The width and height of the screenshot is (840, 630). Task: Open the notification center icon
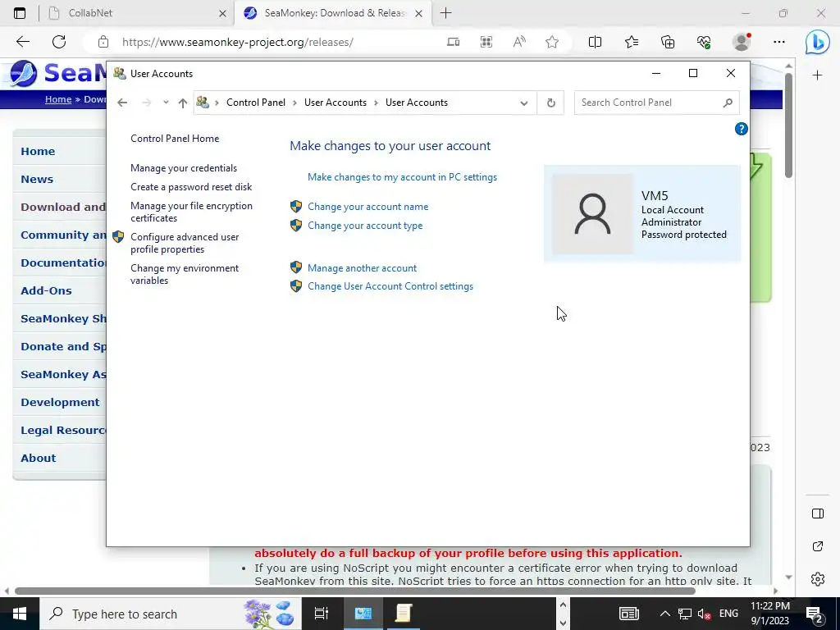coord(815,614)
